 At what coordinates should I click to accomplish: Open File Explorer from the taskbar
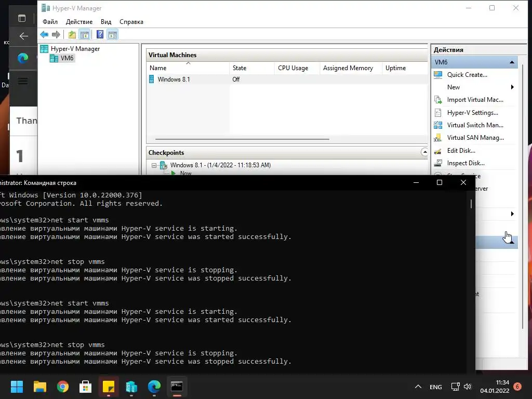[39, 387]
